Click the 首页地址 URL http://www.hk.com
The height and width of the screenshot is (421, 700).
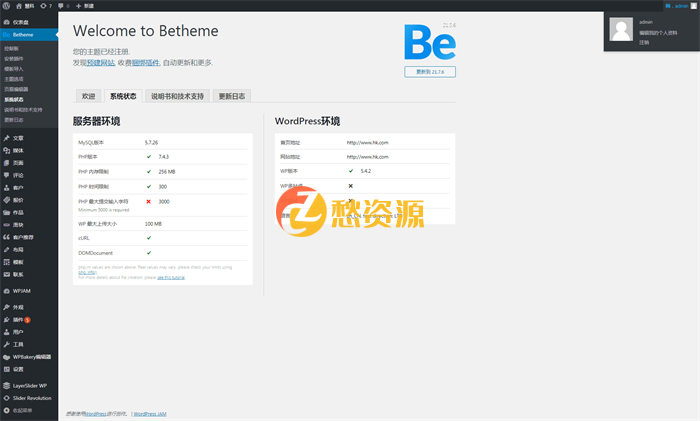367,142
